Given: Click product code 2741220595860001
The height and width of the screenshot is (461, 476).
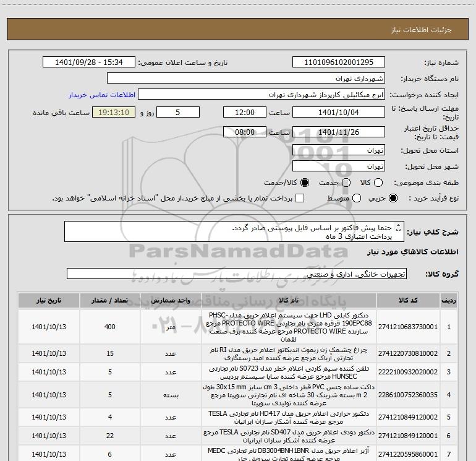Looking at the screenshot, I should [x=408, y=454].
